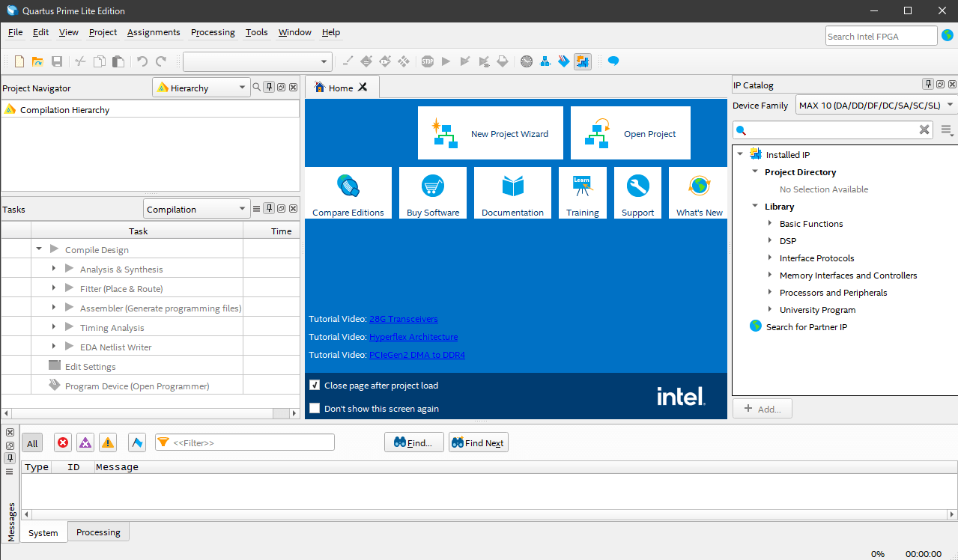Click the Find... binoculars button

pos(414,442)
